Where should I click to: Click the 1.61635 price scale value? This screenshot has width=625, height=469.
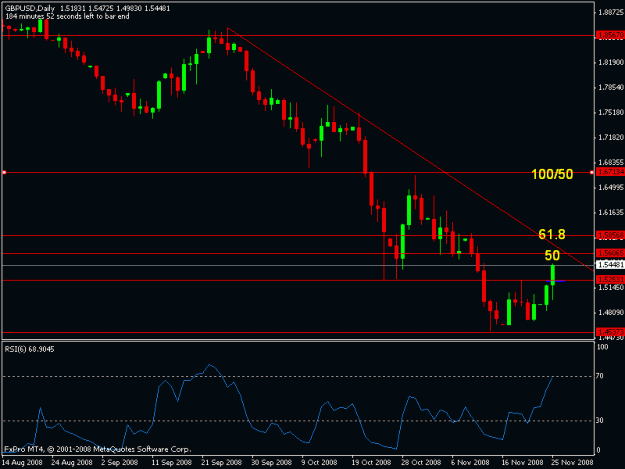[611, 213]
